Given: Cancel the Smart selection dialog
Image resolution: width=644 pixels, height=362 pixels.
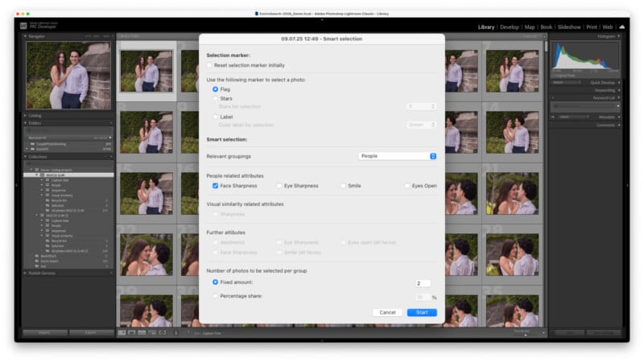Looking at the screenshot, I should (x=387, y=312).
